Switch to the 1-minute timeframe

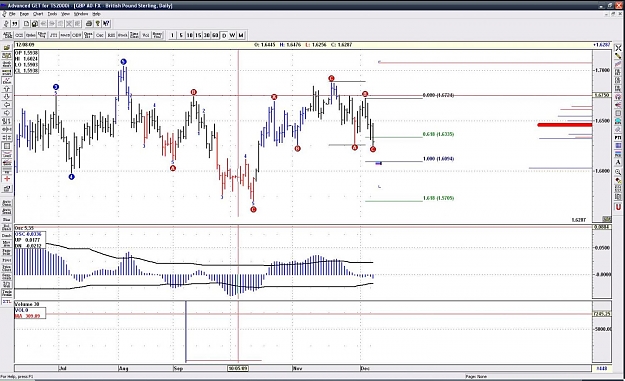coord(172,35)
